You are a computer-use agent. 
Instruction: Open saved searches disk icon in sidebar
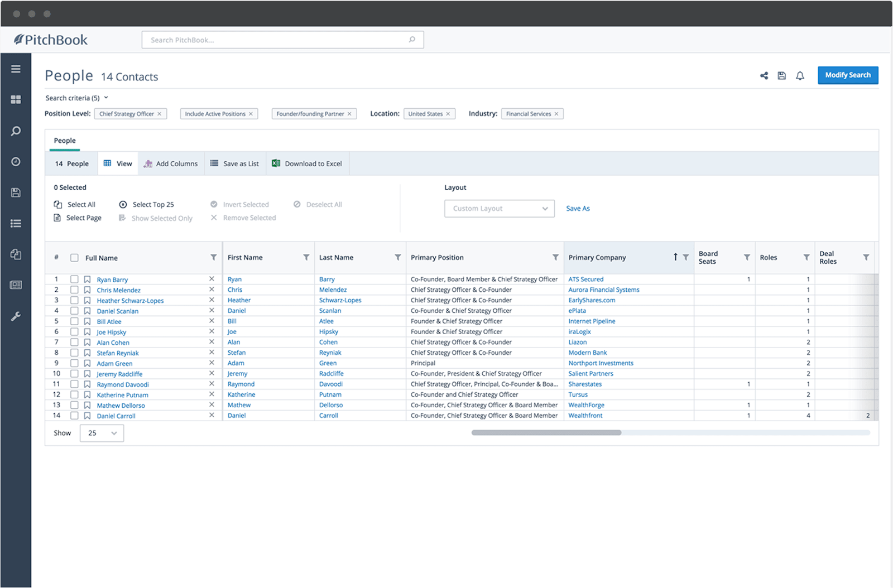point(16,192)
